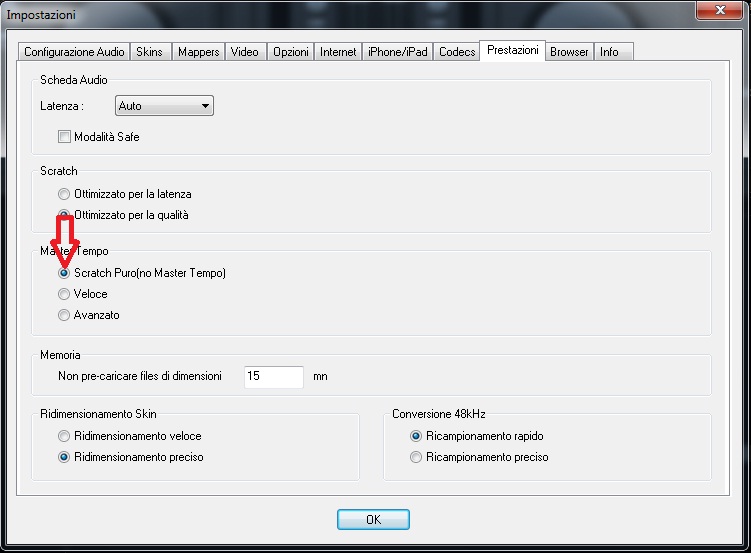Screen dimensions: 751x553
Task: Open the Configurazione Audio tab
Action: 74,52
